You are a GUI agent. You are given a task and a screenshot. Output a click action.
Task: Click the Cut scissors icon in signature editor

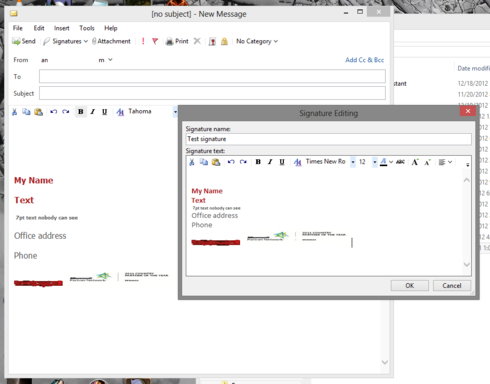click(x=192, y=162)
